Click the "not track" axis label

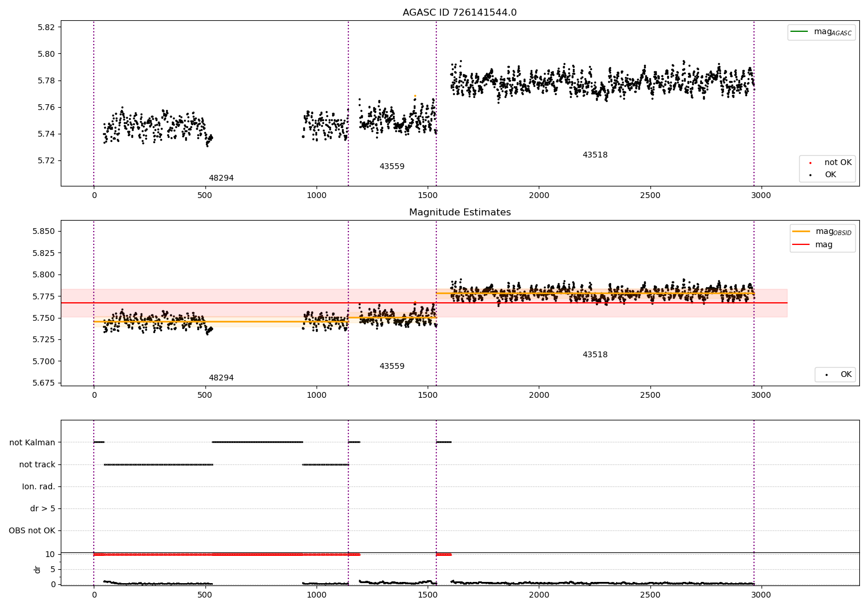point(37,464)
